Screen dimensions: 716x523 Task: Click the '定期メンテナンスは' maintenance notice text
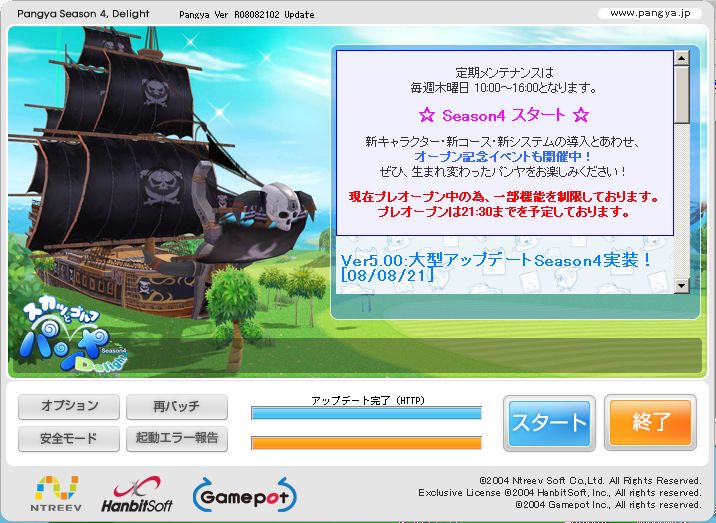(504, 73)
